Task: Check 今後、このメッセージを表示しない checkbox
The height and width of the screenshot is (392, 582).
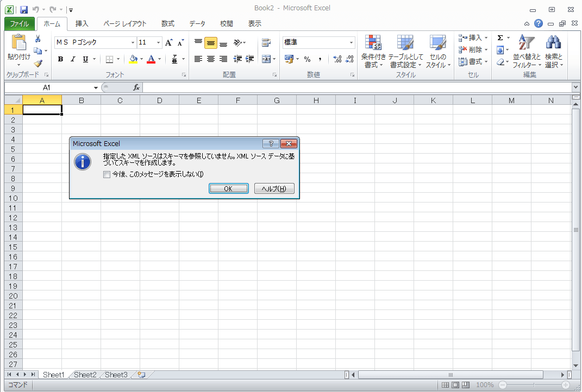Action: (107, 174)
